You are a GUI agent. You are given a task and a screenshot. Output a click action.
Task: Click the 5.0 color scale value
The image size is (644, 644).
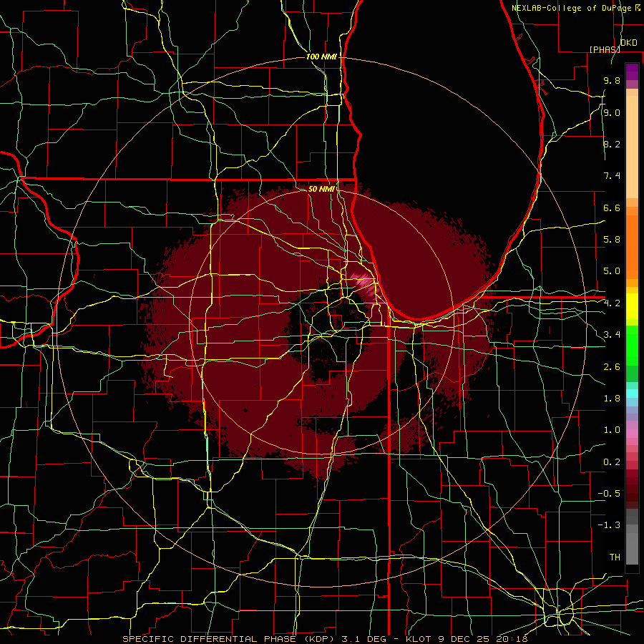(612, 271)
